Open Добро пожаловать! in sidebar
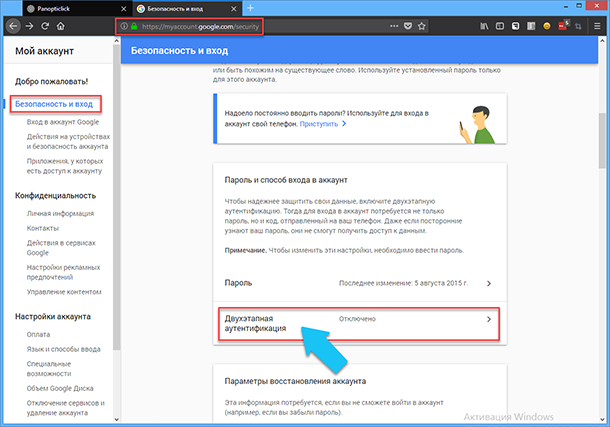The image size is (610, 427). (51, 81)
